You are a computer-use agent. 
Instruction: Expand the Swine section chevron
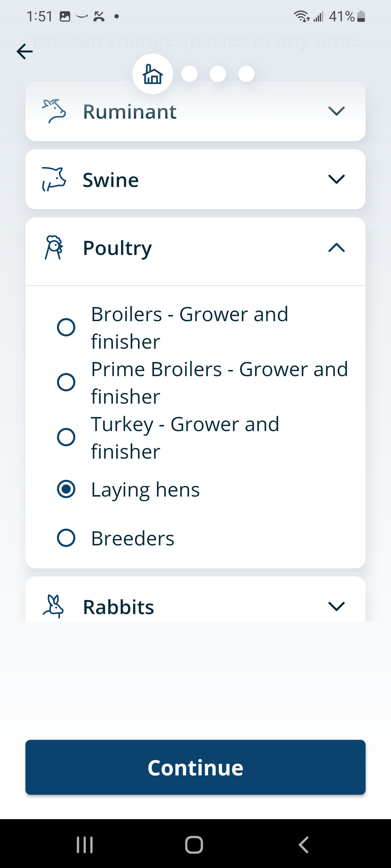pos(336,179)
